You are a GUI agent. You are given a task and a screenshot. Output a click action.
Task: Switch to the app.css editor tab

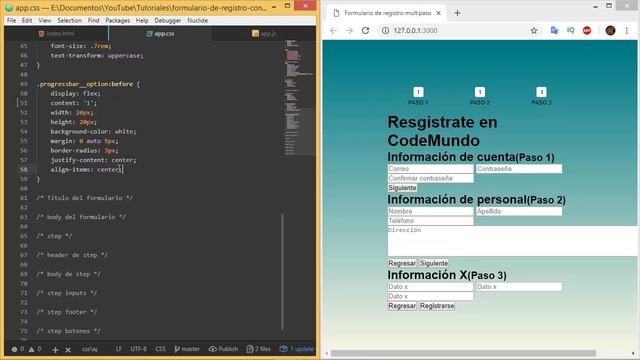[160, 33]
